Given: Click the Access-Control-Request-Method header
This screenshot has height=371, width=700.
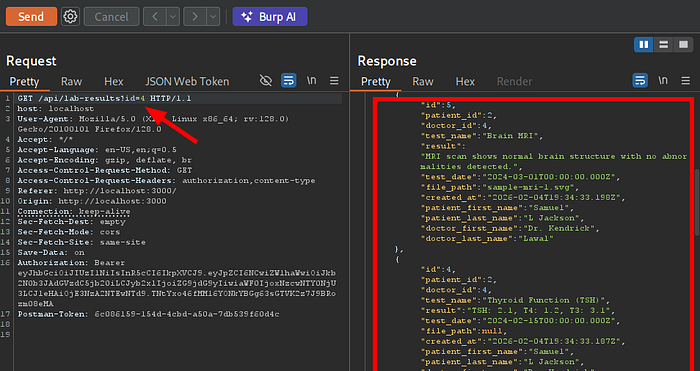Looking at the screenshot, I should [104, 170].
